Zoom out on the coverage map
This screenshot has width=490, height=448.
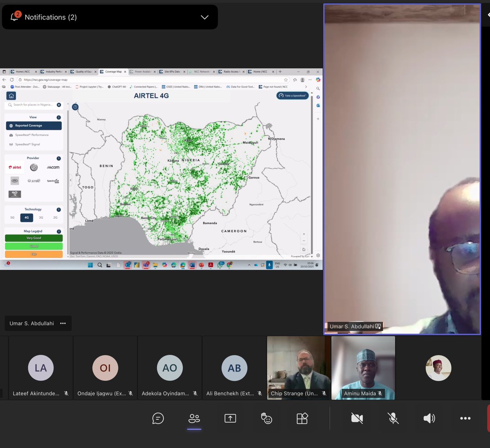pos(304,241)
